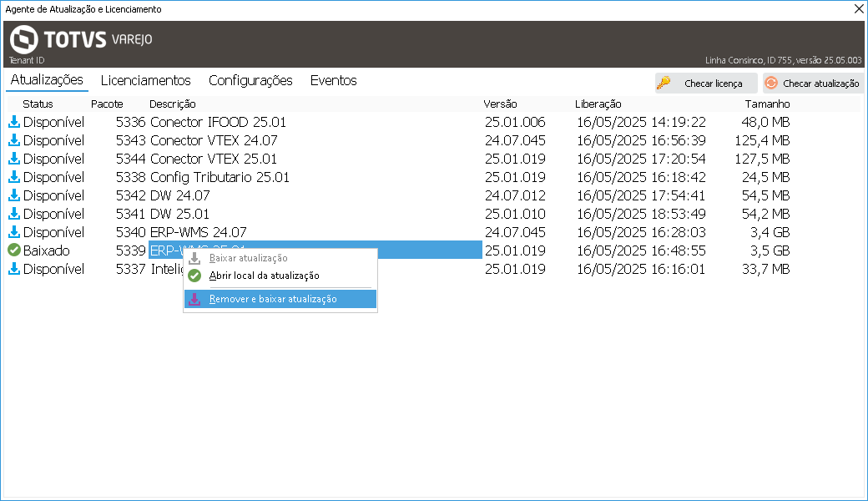
Task: Click pink download icon in context menu
Action: [194, 299]
